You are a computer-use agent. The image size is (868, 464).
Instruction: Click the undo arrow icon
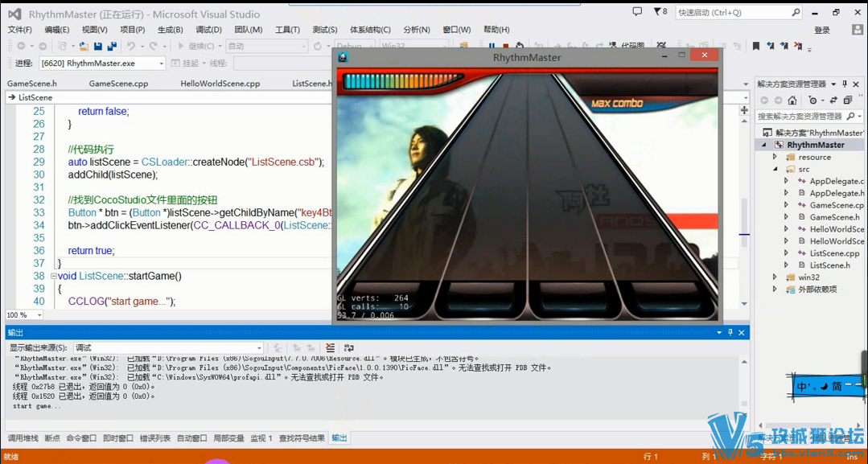(x=130, y=47)
